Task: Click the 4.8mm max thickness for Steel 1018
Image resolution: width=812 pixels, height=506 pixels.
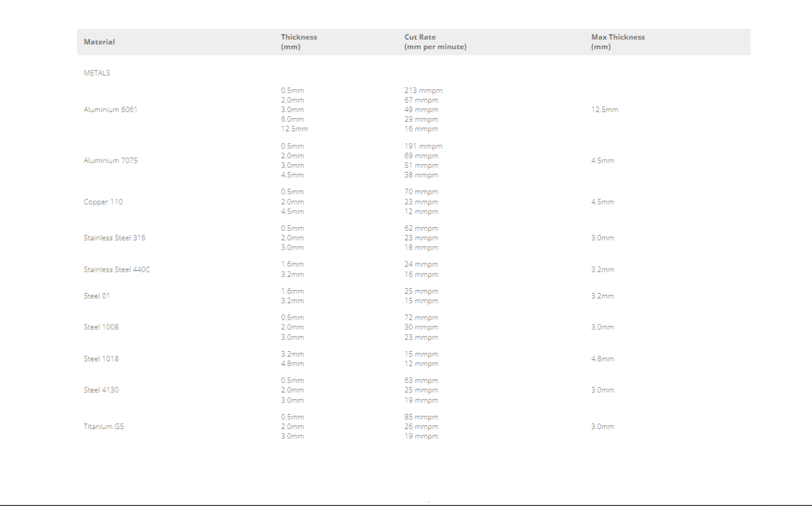Action: [x=602, y=359]
